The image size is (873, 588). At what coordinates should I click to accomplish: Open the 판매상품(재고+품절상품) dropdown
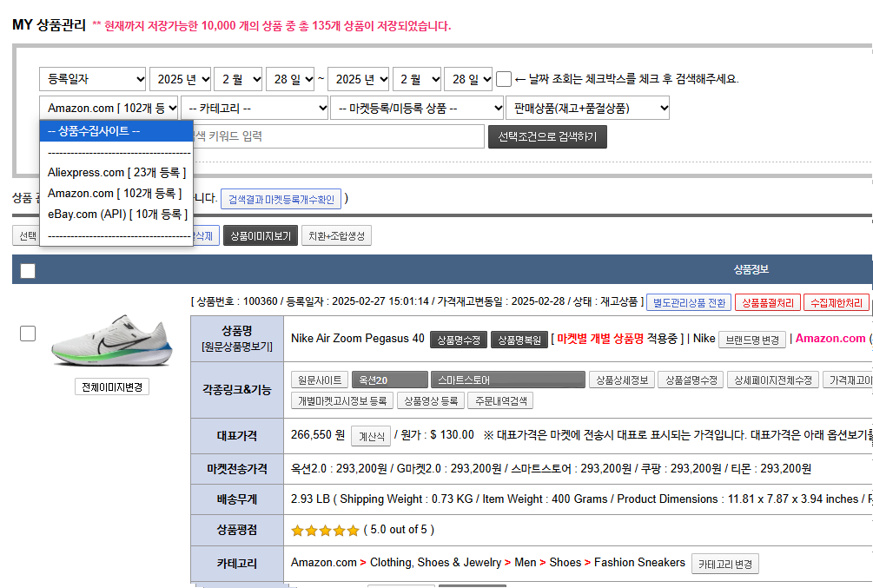click(588, 108)
